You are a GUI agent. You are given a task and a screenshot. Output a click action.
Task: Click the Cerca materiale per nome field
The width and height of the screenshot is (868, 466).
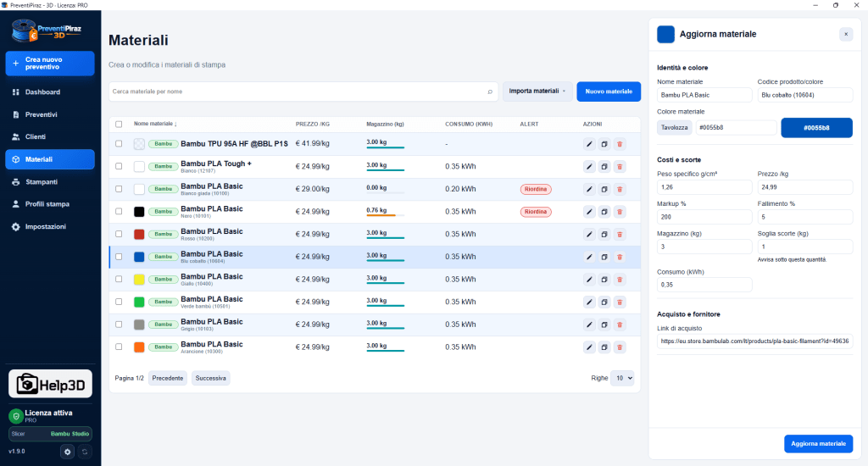(303, 92)
